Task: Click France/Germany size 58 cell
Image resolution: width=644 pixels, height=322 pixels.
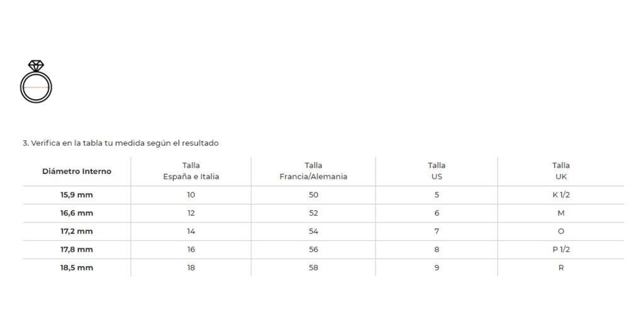Action: (x=313, y=268)
